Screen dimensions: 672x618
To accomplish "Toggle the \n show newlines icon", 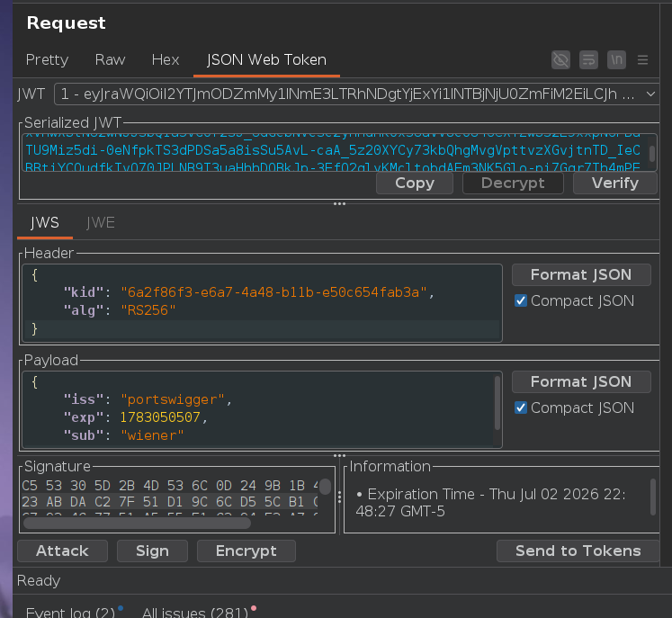I will [616, 59].
